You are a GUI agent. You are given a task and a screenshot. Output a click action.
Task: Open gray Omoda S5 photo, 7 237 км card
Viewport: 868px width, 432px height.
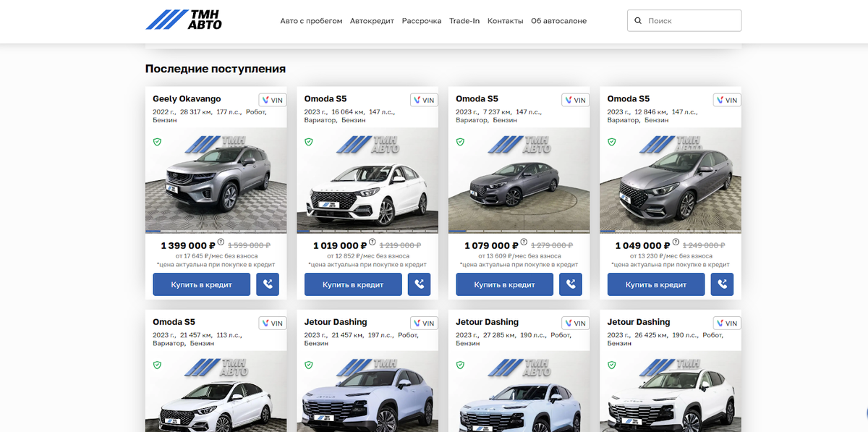[x=519, y=180]
